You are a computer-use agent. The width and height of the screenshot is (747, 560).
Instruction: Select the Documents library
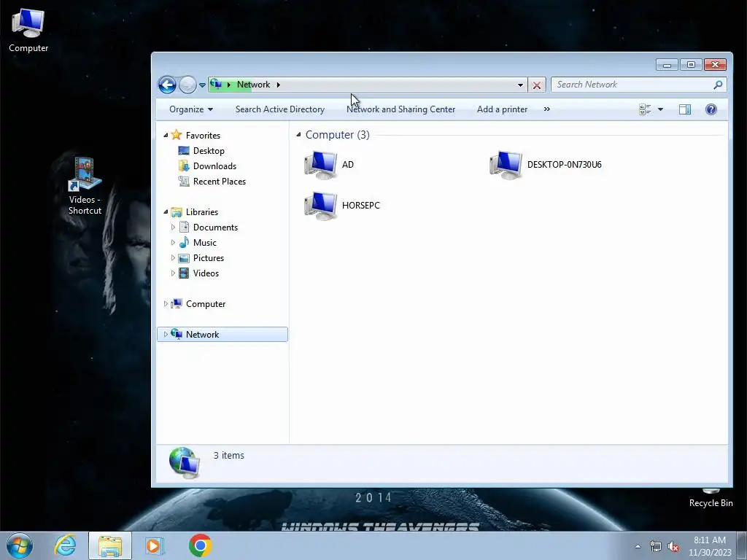point(215,227)
